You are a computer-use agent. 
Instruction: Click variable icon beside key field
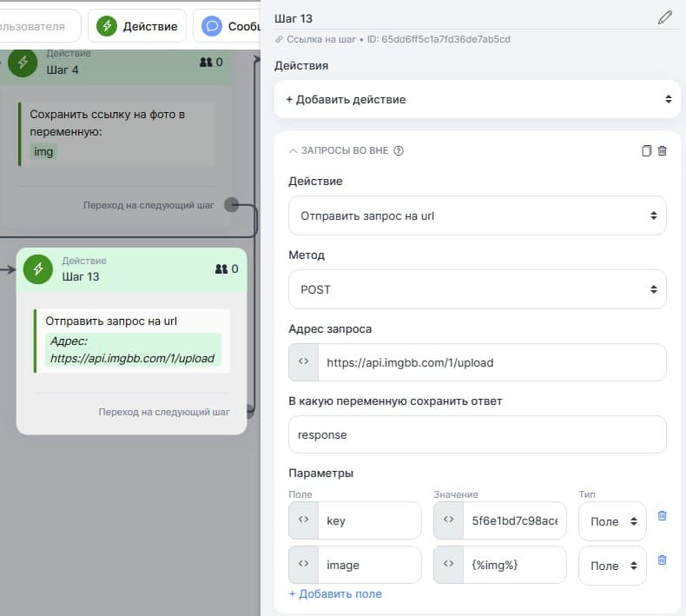303,520
